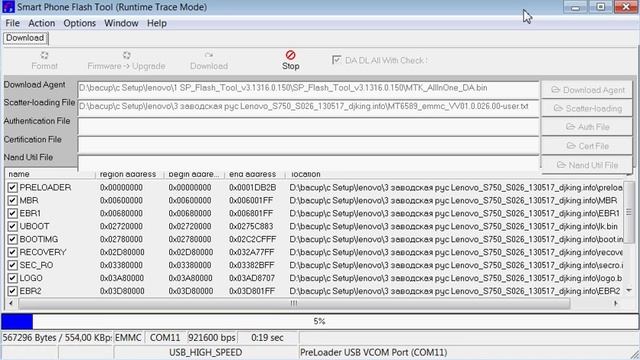Maximize the Flash Tool window

[600, 7]
